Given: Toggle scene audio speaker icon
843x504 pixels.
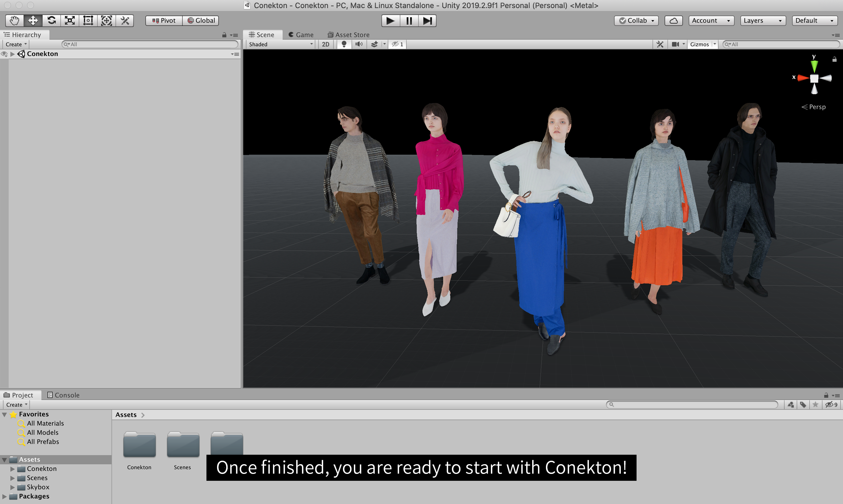Looking at the screenshot, I should tap(359, 44).
